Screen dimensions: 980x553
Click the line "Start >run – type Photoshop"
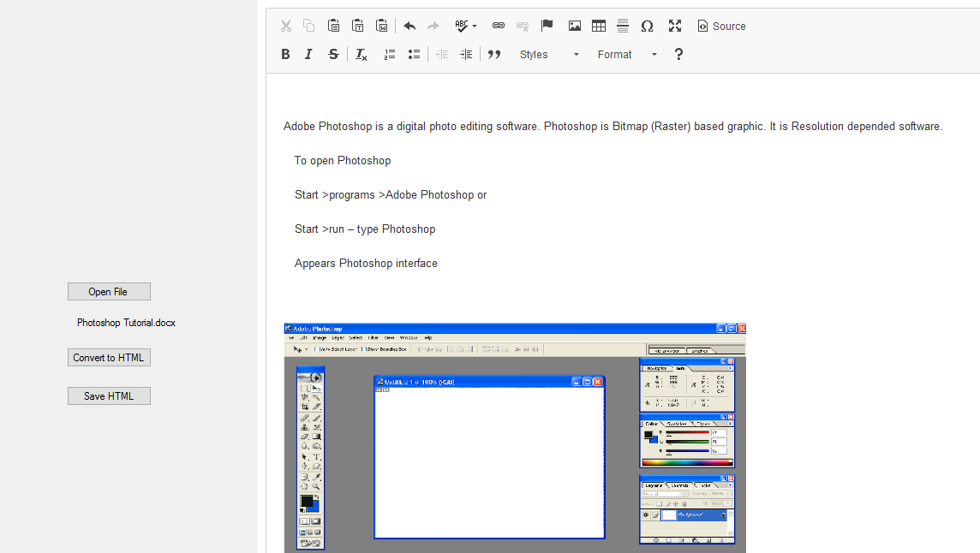[x=365, y=229]
